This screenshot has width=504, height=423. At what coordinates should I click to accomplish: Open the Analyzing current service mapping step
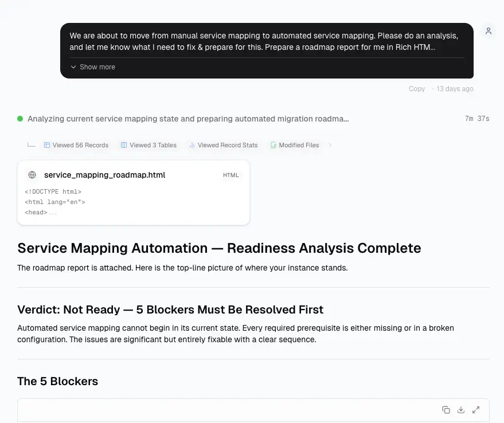tap(188, 119)
